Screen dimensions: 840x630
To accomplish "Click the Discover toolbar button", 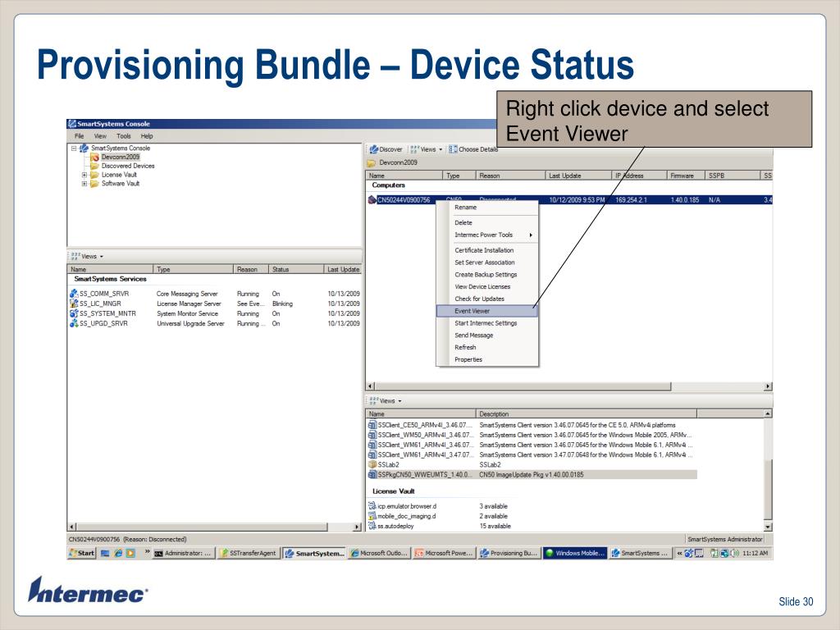I will click(x=386, y=149).
